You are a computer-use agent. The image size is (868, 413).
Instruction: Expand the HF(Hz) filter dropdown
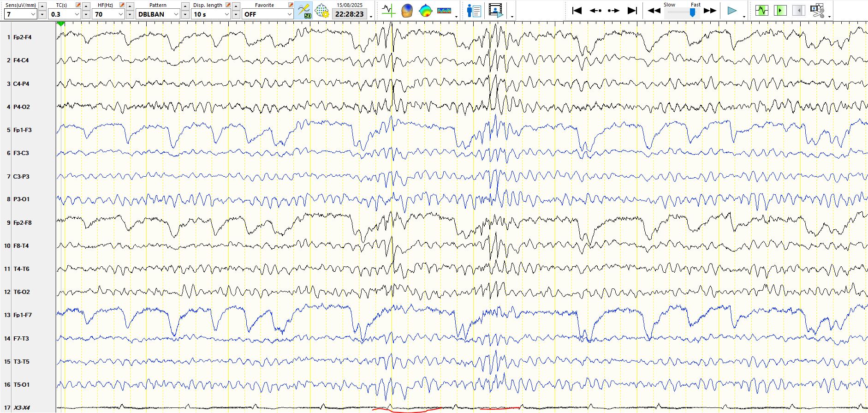120,14
